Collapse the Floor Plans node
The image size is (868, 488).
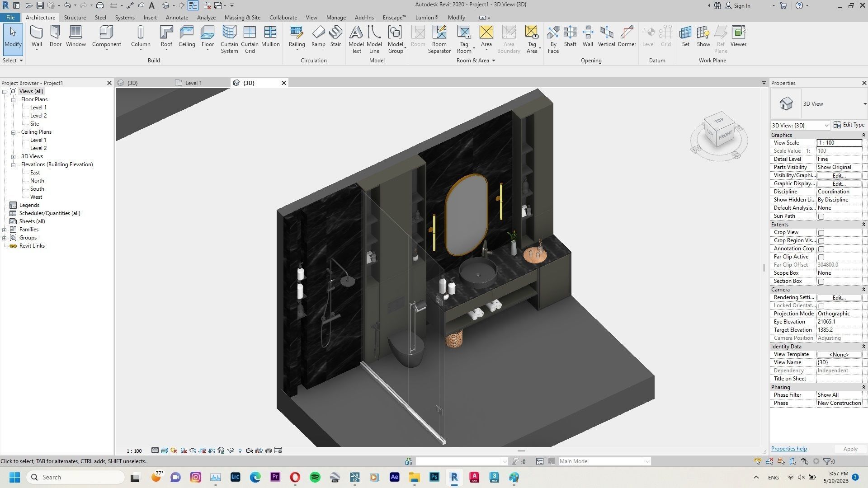(x=14, y=99)
